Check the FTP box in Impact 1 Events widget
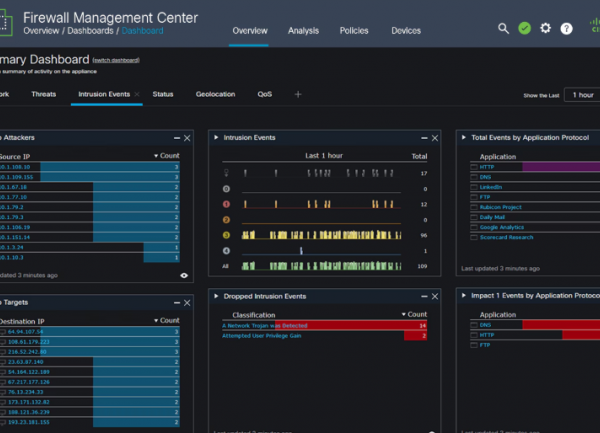 pyautogui.click(x=474, y=345)
